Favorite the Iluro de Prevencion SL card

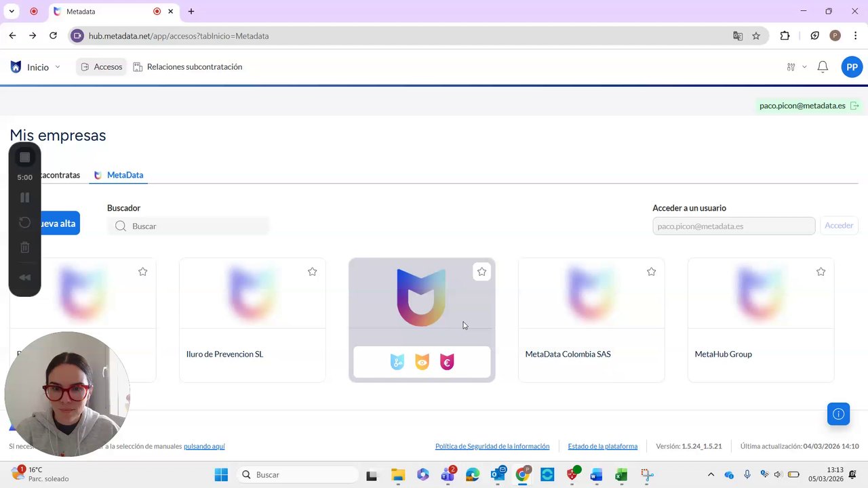pyautogui.click(x=312, y=272)
